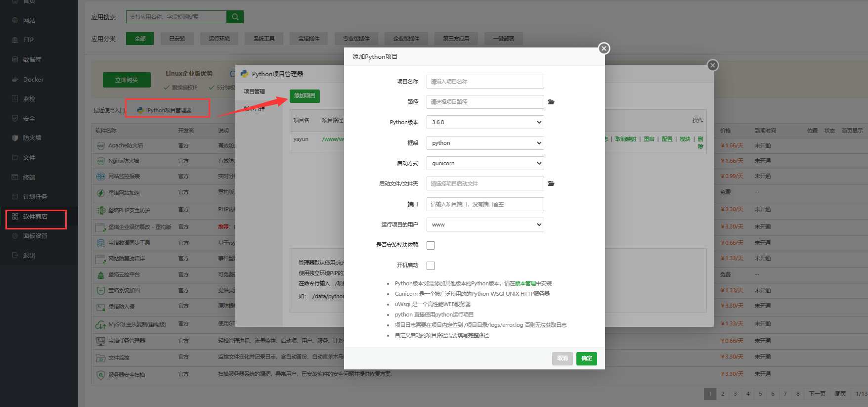868x407 pixels.
Task: Open the 启动方式 gunicorn dropdown
Action: (485, 163)
